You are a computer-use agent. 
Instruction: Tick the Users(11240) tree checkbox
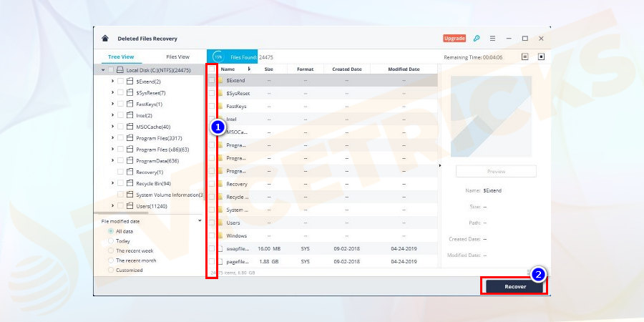(120, 206)
